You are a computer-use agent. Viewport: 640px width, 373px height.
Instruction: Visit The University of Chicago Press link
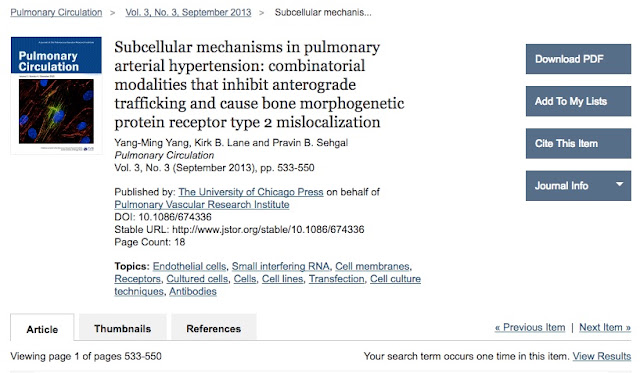click(251, 192)
